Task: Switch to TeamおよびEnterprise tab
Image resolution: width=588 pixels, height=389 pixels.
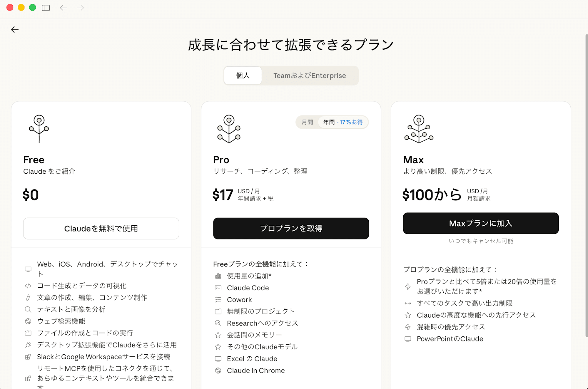Action: click(310, 76)
